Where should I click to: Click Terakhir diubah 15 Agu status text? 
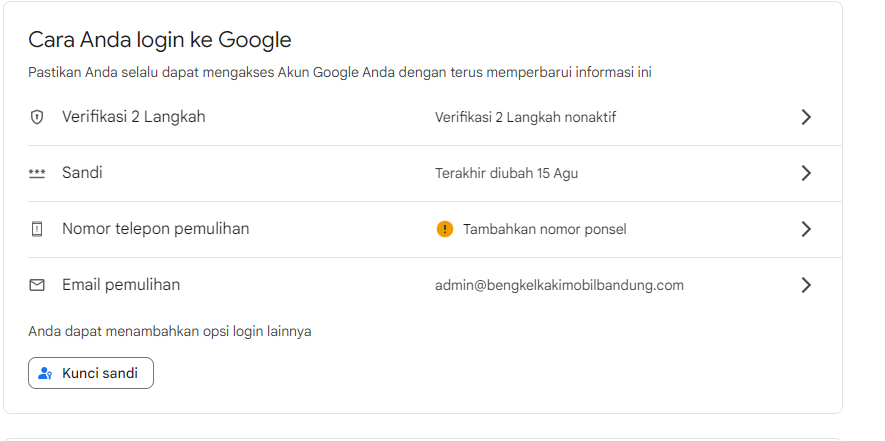[x=506, y=173]
